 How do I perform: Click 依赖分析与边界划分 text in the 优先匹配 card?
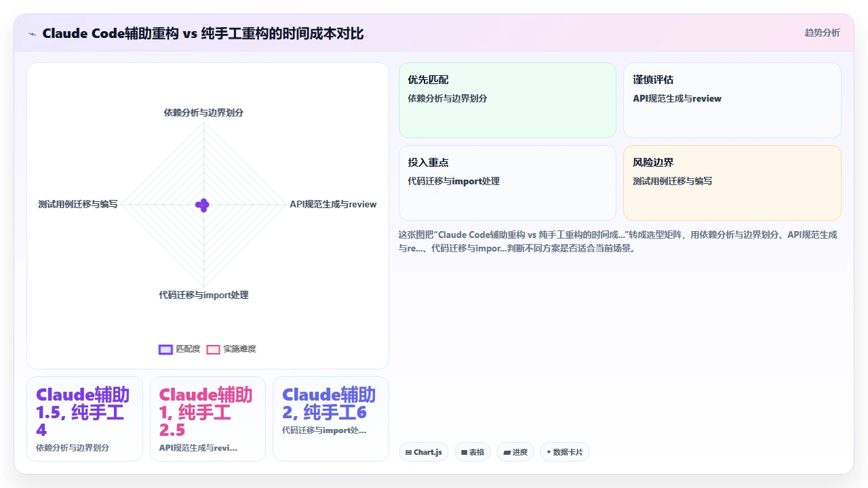448,98
